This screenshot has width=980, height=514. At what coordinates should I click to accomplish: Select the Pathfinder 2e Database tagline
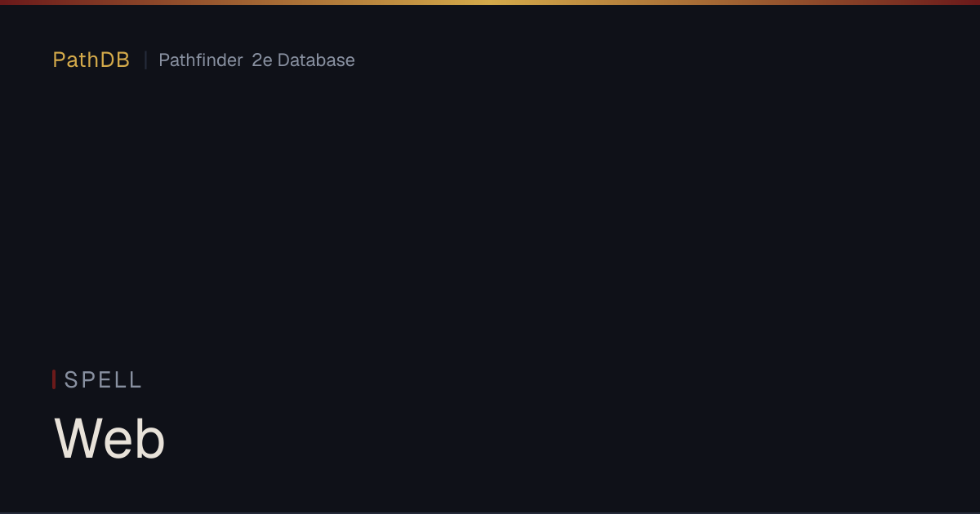coord(256,60)
